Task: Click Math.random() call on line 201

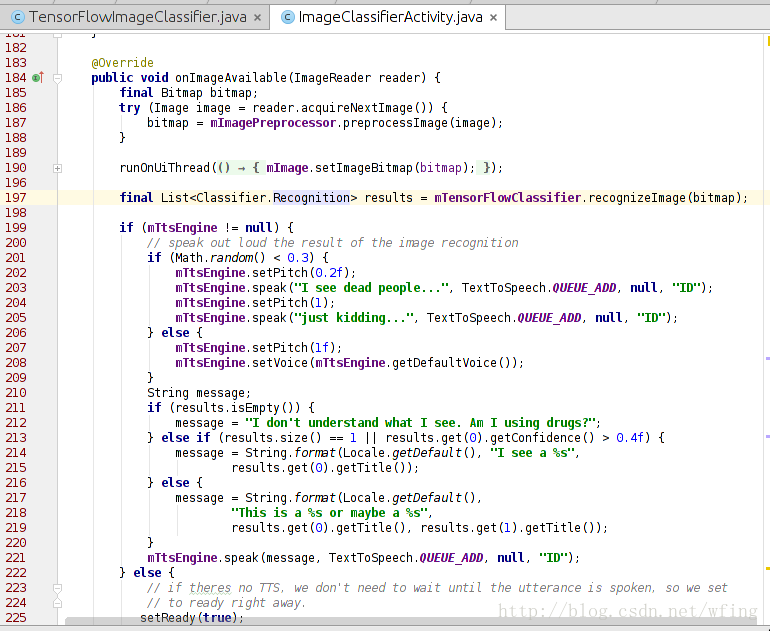Action: point(221,258)
